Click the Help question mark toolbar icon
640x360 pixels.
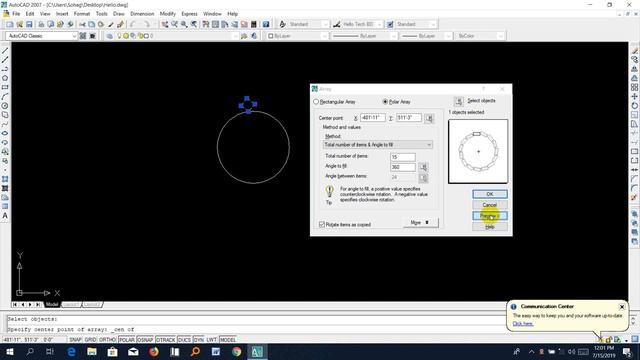266,24
